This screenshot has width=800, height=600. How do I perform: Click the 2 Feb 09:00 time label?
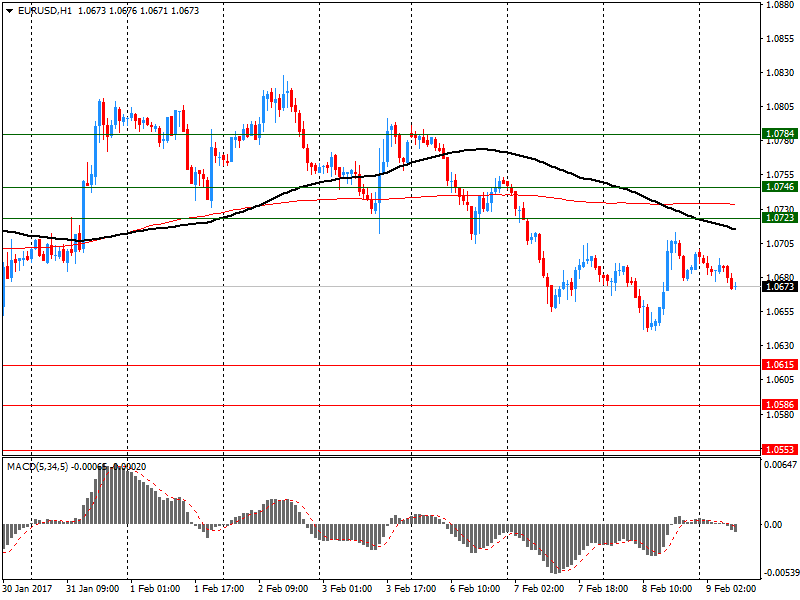click(283, 589)
